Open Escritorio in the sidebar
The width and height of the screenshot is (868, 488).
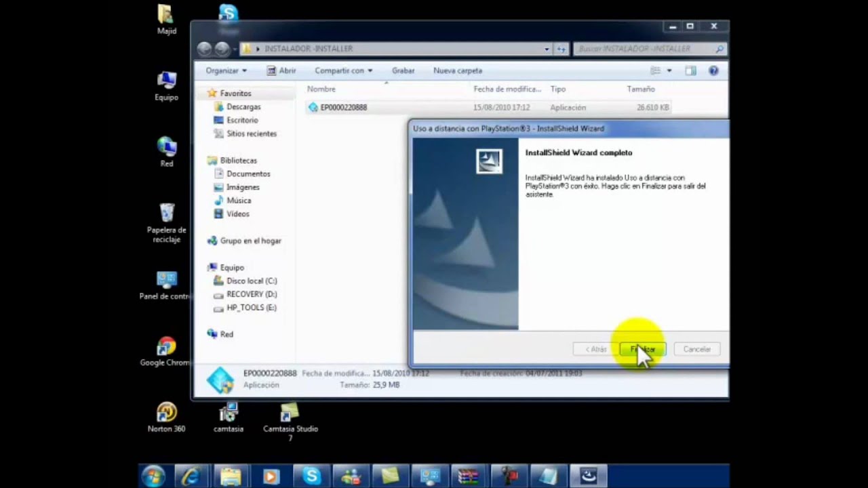pos(242,121)
